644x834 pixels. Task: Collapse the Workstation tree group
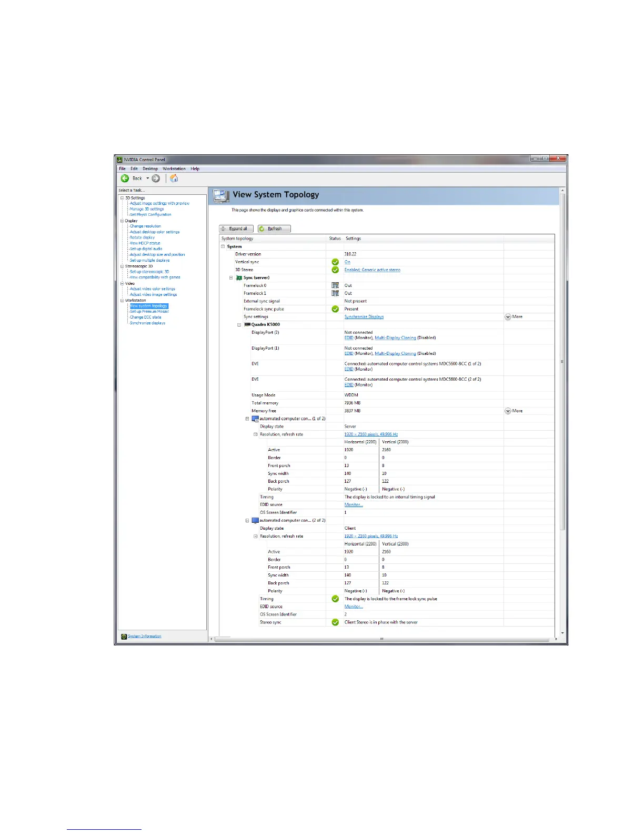[122, 300]
